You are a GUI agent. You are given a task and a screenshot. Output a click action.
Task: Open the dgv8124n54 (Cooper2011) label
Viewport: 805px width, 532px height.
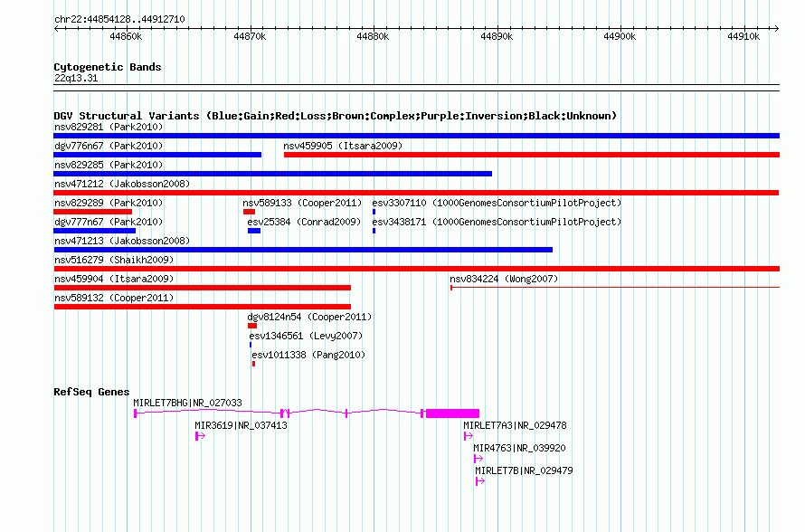309,317
